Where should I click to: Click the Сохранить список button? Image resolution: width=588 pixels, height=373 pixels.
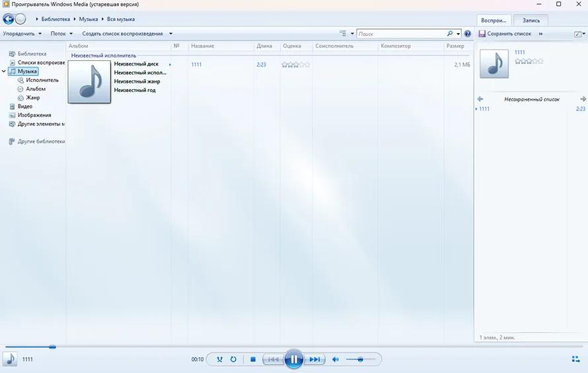tap(505, 33)
